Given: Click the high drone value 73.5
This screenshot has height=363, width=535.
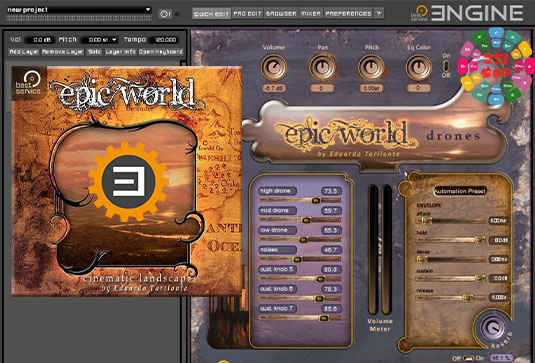Looking at the screenshot, I should pos(331,191).
